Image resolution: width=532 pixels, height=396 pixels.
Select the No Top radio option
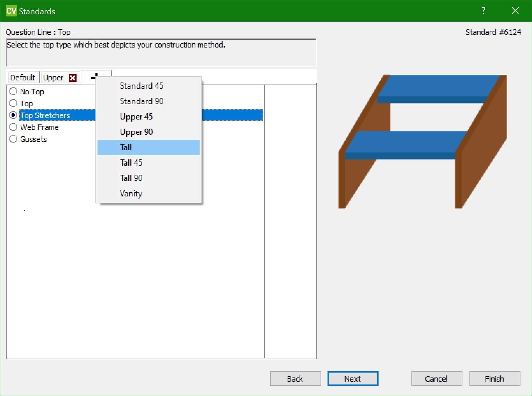13,92
